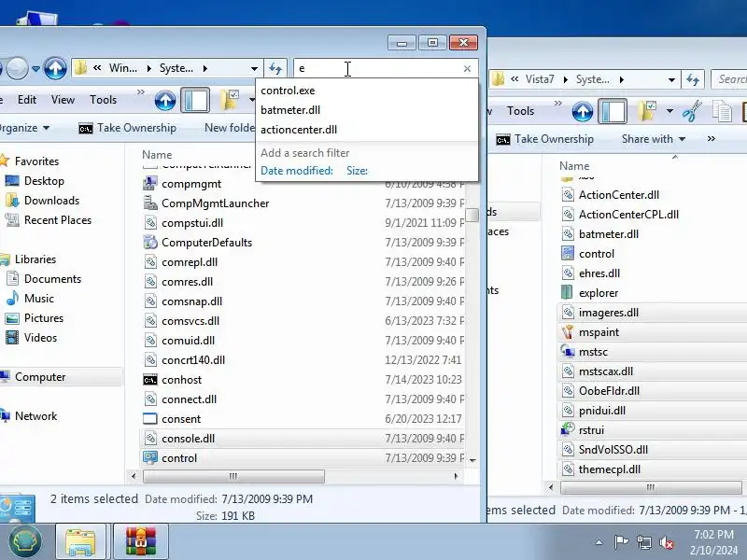Toggle the preview pane icon in left window
Image resolution: width=747 pixels, height=560 pixels.
pyautogui.click(x=195, y=100)
